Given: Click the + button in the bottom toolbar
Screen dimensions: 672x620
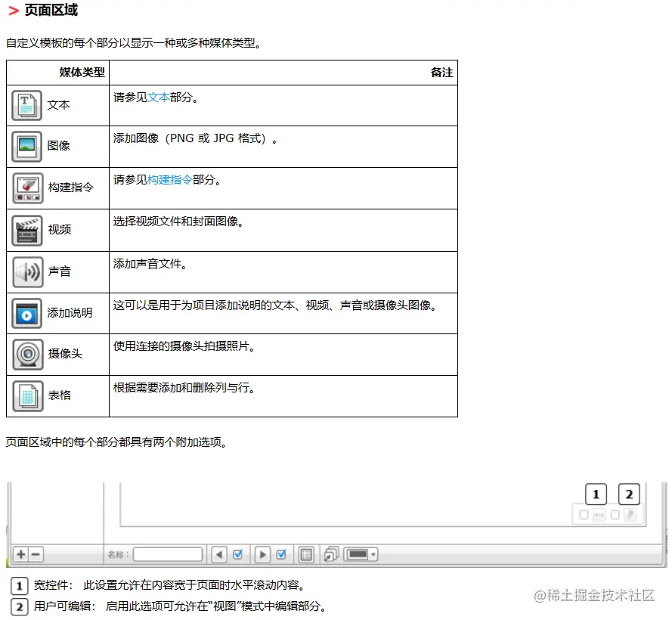Looking at the screenshot, I should (x=19, y=554).
